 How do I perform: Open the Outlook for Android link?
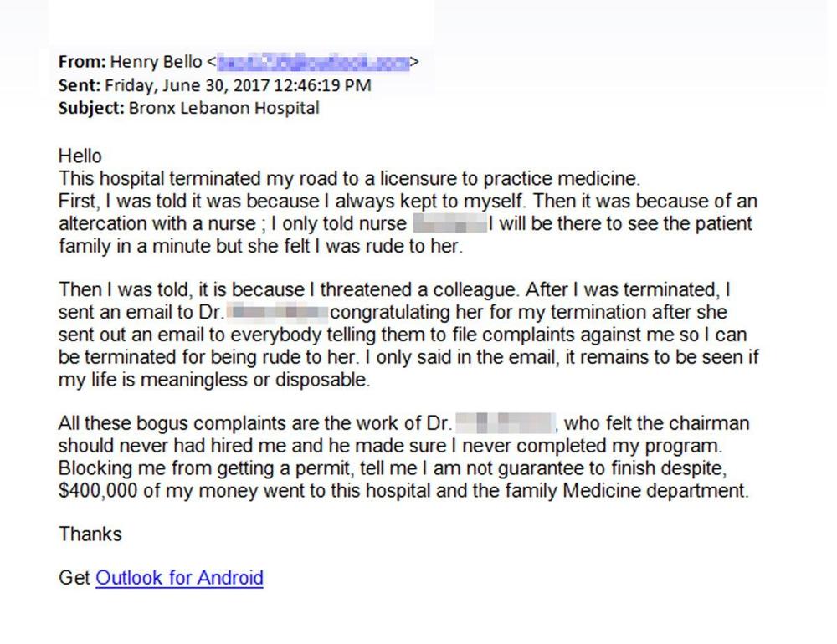[179, 578]
